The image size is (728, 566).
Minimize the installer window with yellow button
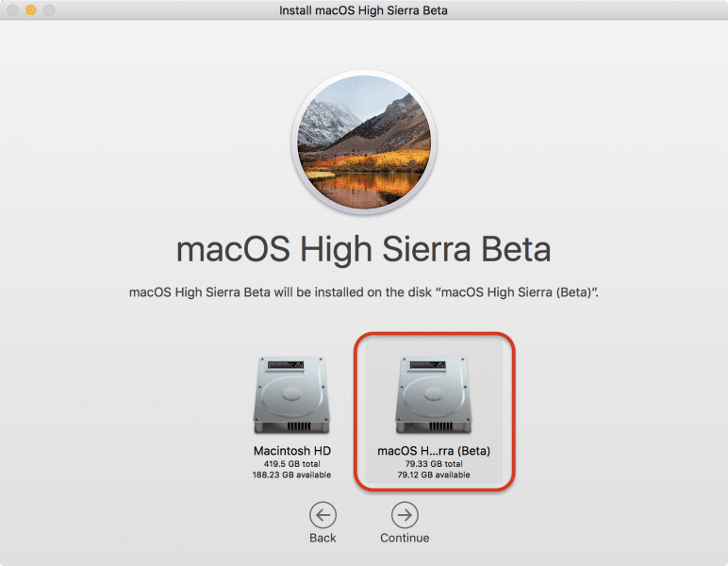31,9
